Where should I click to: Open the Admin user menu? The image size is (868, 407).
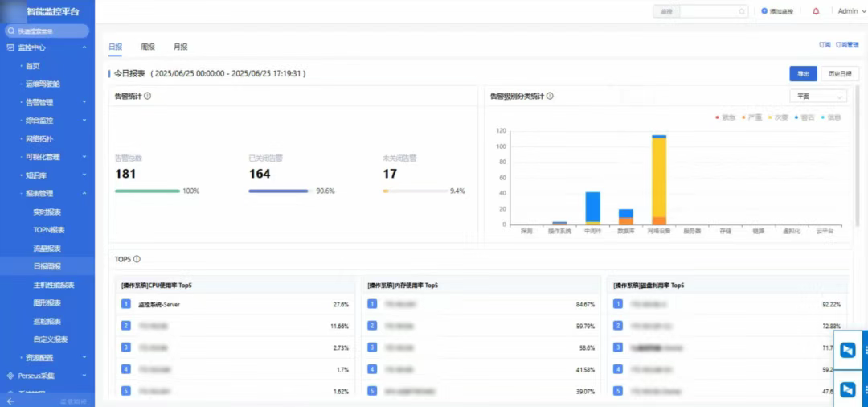[850, 11]
